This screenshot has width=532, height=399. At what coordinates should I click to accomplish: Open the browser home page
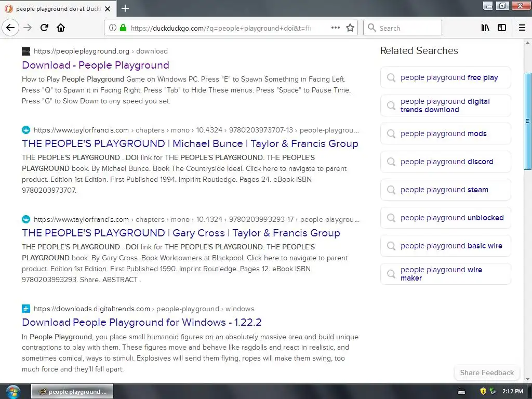click(61, 28)
